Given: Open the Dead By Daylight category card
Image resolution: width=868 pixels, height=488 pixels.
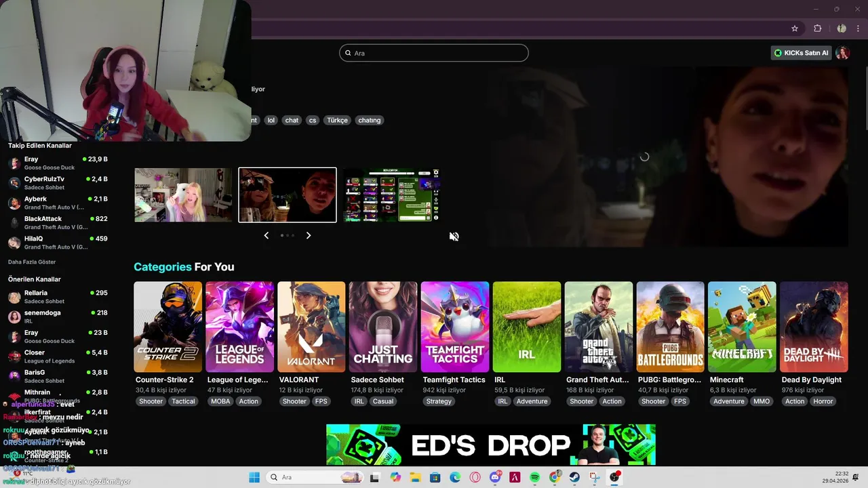Looking at the screenshot, I should pyautogui.click(x=814, y=327).
